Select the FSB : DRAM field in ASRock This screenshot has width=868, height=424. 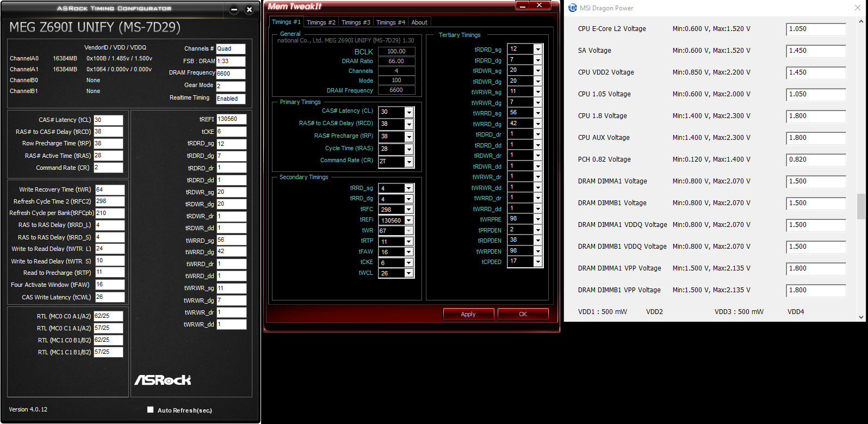pyautogui.click(x=231, y=62)
